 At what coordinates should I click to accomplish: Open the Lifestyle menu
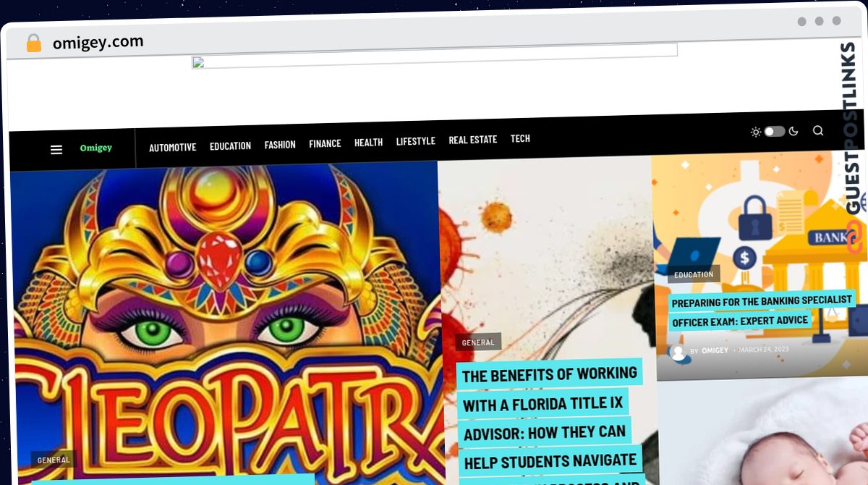tap(416, 141)
